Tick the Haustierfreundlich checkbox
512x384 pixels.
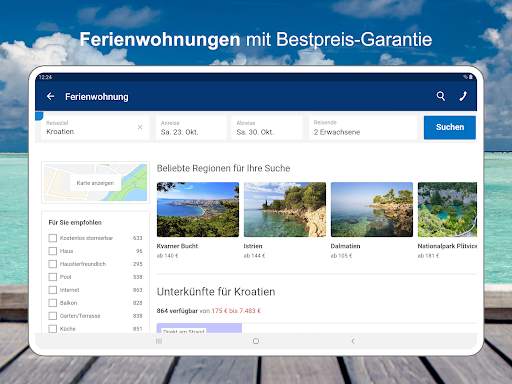(53, 264)
